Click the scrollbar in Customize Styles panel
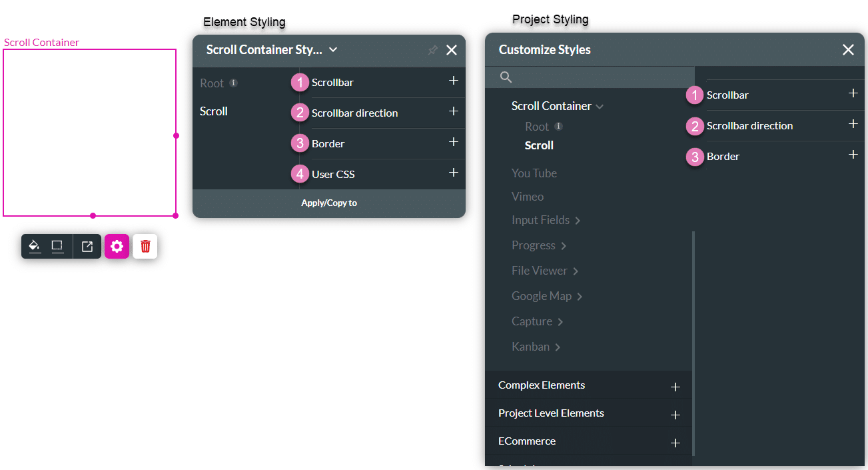868x470 pixels. [x=692, y=300]
